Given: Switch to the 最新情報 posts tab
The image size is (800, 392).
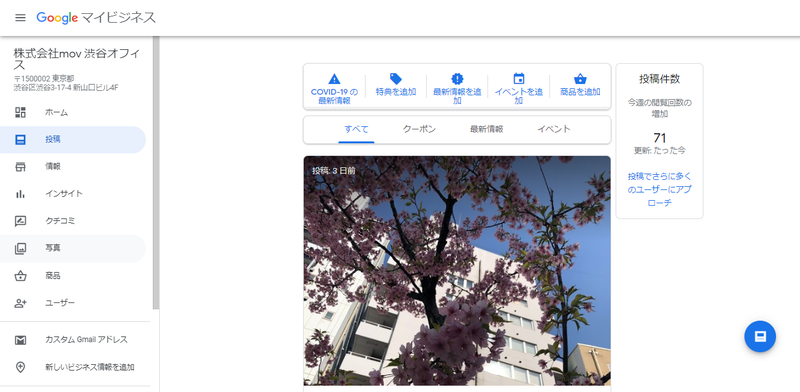Looking at the screenshot, I should click(x=486, y=130).
